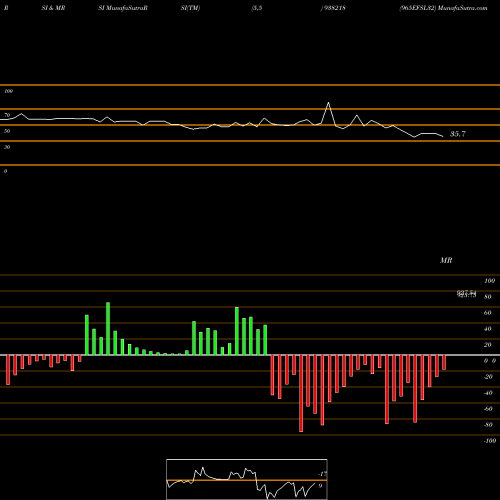Image resolution: width=500 pixels, height=500 pixels.
Task: Click the current RSI value '35.7'
Action: pos(458,134)
